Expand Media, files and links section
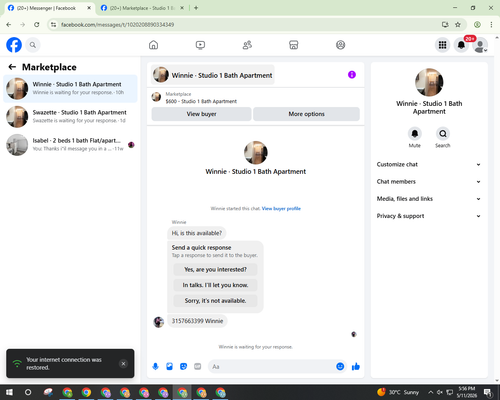Screen dimensions: 500x400 tap(429, 199)
